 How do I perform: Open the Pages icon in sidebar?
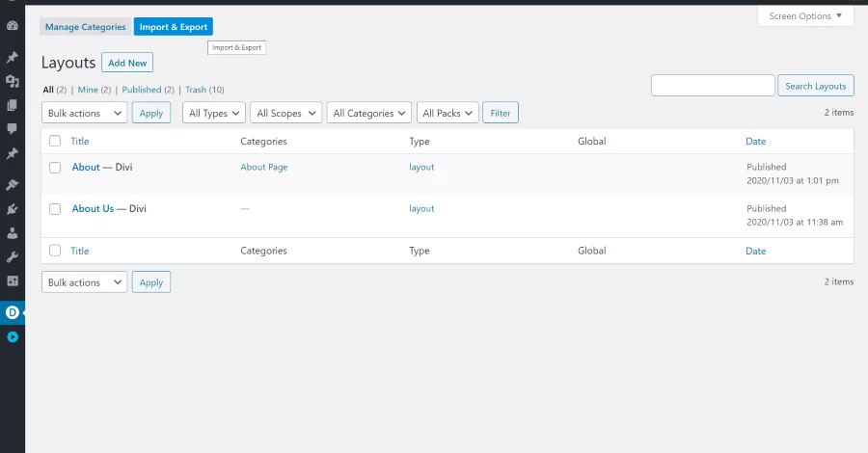(x=13, y=105)
